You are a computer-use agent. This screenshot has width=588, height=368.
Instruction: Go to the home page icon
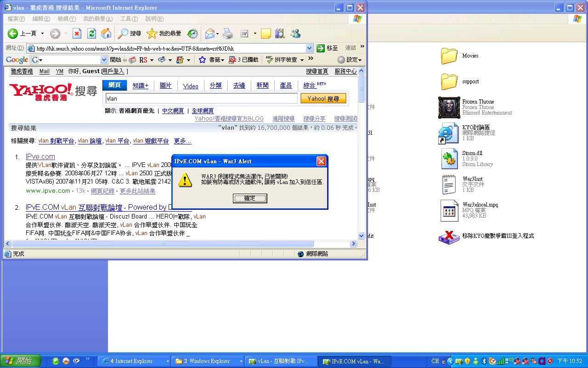pos(106,34)
